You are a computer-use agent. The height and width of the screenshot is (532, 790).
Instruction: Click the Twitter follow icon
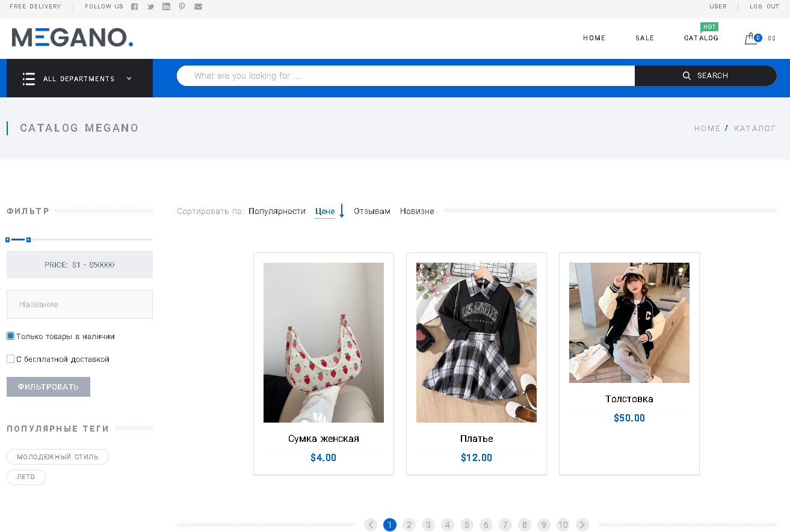click(150, 7)
